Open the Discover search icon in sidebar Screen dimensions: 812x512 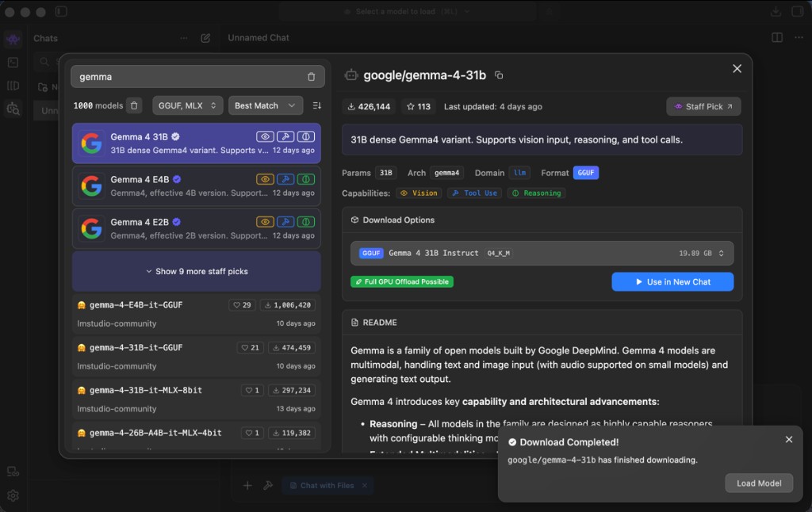13,109
